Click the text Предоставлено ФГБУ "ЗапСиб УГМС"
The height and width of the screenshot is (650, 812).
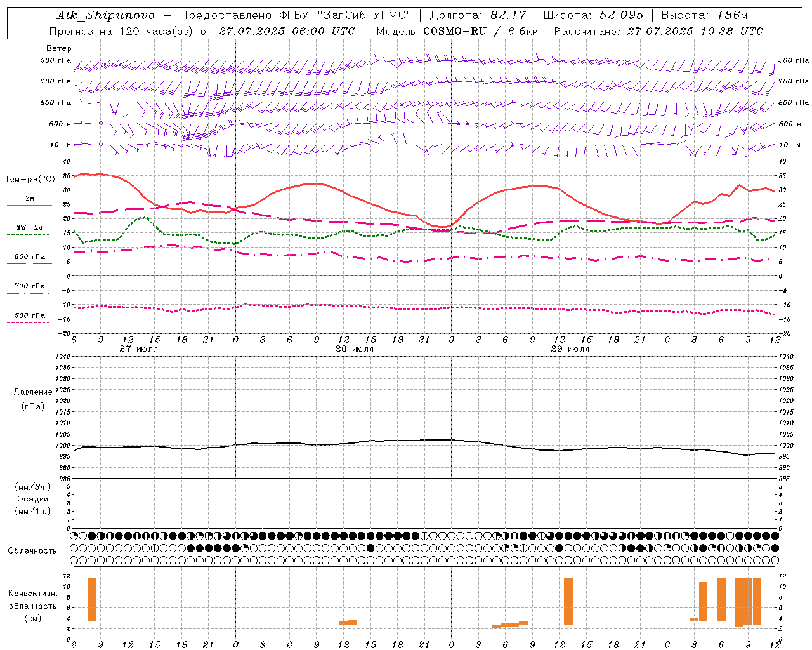(296, 15)
